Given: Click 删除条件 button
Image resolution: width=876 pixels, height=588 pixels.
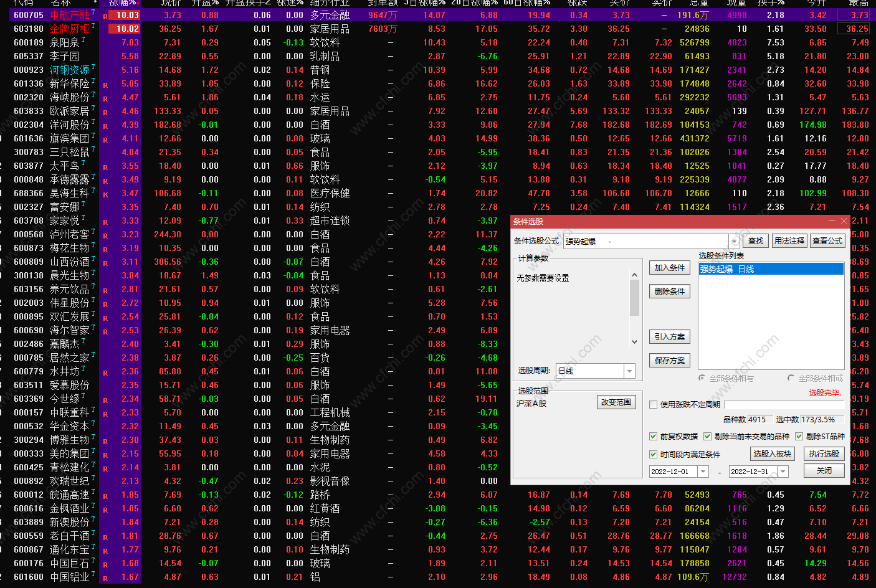Looking at the screenshot, I should coord(670,291).
